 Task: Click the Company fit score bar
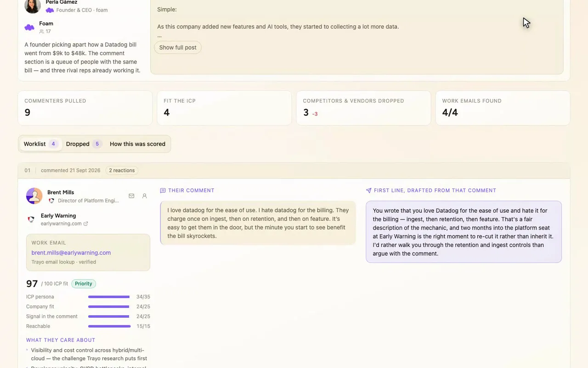[x=109, y=306]
